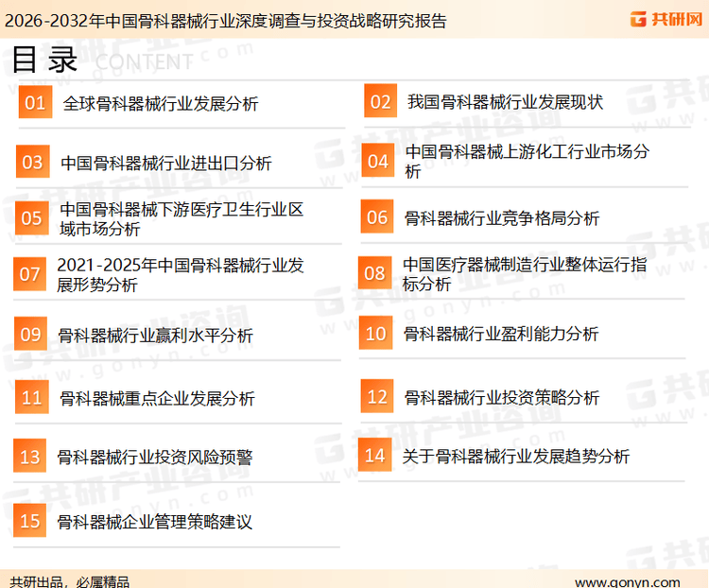Select the 05 chapter number icon

point(32,218)
